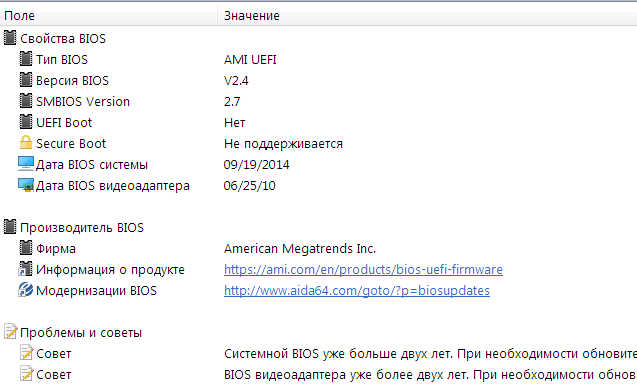Screen dimensions: 637x389
Task: Click the chip icon beside Свойства BIOS
Action: (x=10, y=38)
